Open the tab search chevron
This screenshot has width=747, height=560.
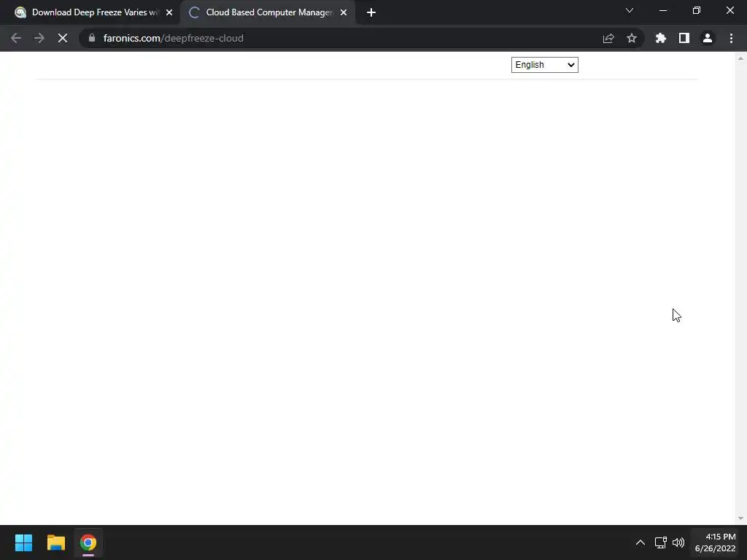click(630, 10)
